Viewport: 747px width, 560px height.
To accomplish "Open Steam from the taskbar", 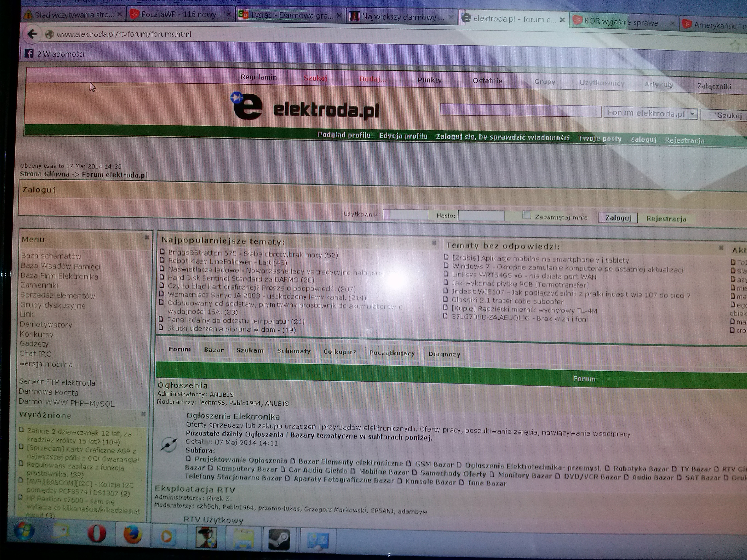I will (279, 539).
